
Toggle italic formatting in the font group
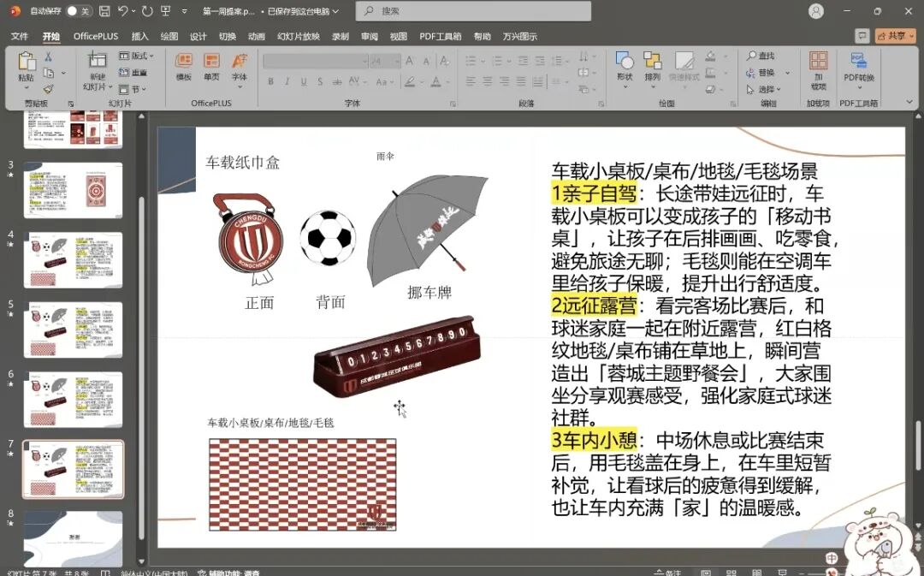pyautogui.click(x=287, y=82)
